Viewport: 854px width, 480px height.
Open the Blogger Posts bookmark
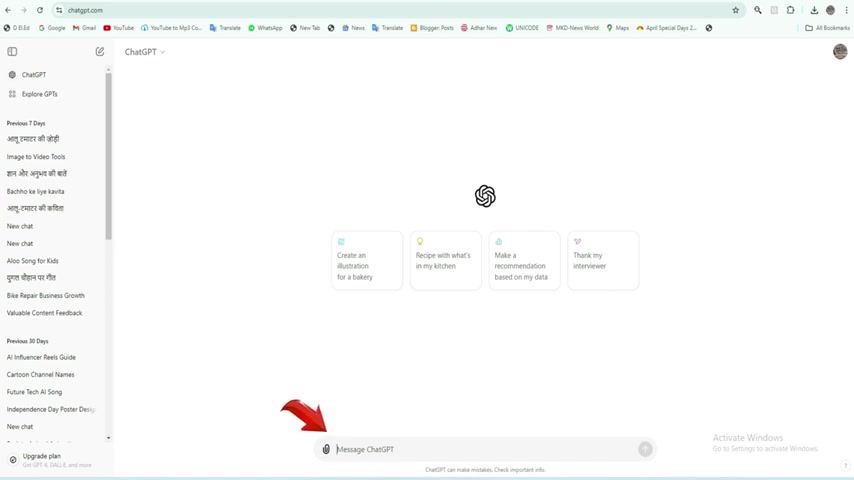pos(432,28)
